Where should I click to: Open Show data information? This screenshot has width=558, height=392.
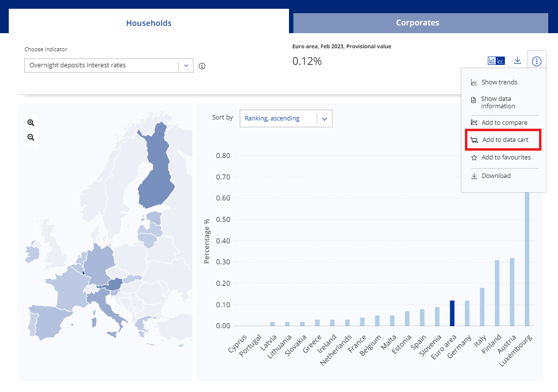[498, 102]
